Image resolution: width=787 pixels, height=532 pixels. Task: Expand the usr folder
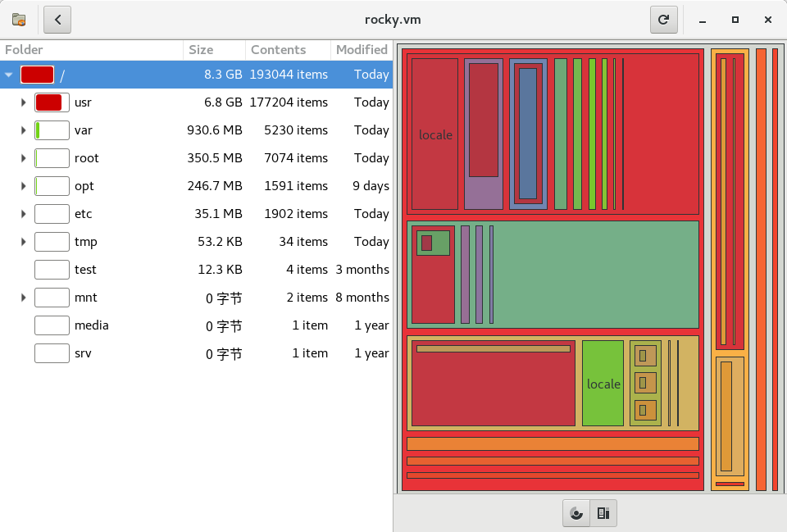tap(24, 102)
